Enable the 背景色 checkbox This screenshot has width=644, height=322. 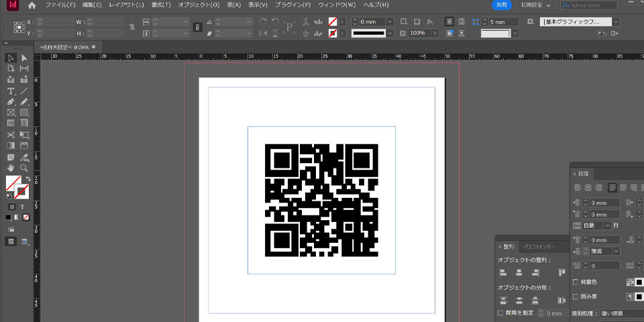576,282
